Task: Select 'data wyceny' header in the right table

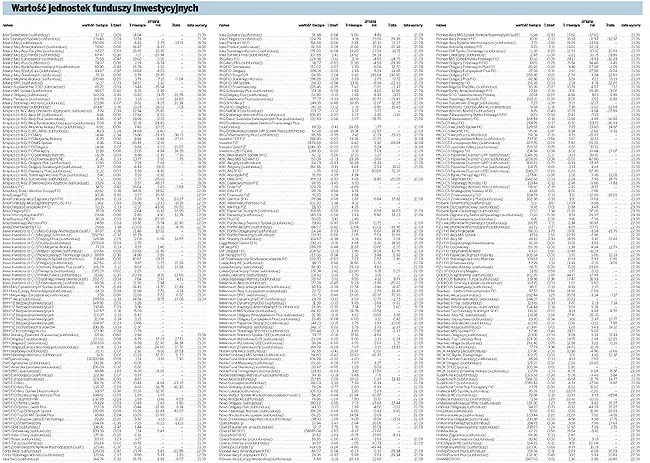Action: point(631,25)
